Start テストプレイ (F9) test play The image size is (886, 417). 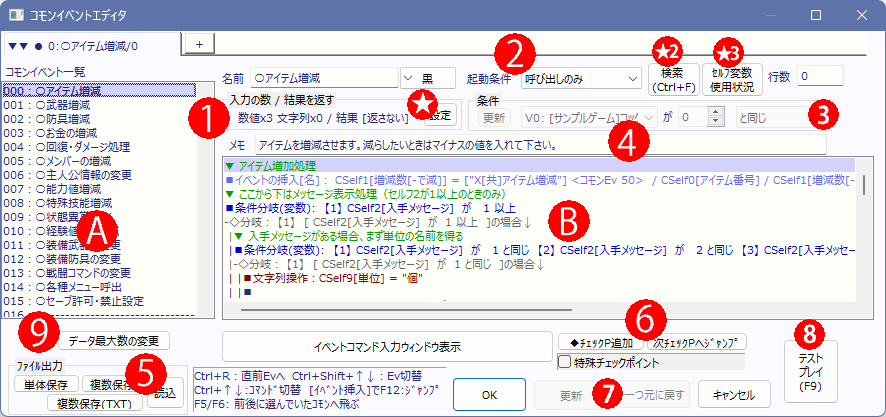[x=811, y=371]
